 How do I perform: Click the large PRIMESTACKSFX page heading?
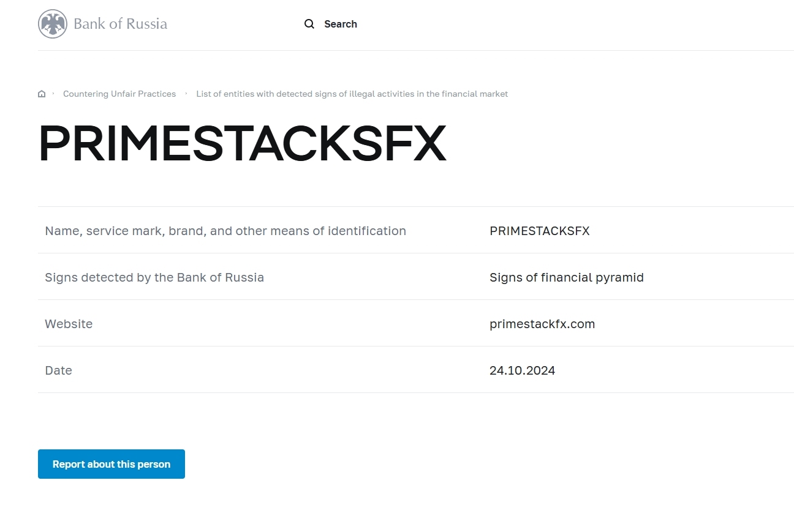tap(242, 144)
